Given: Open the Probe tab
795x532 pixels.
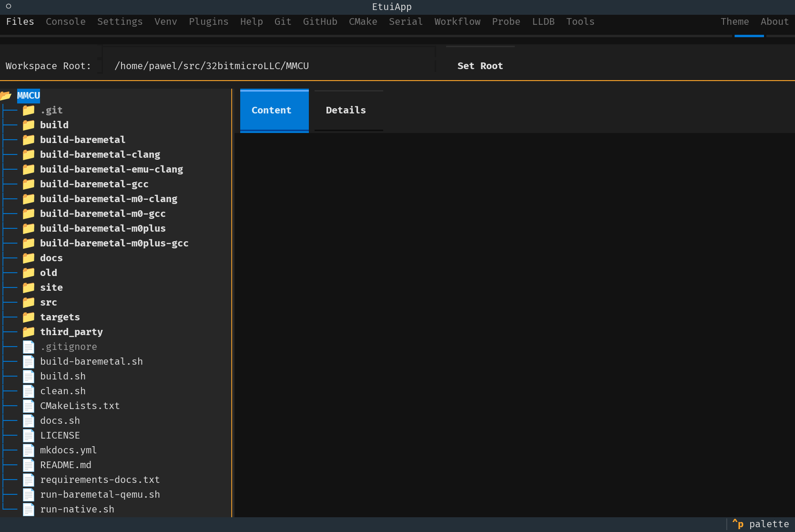Looking at the screenshot, I should click(x=506, y=21).
